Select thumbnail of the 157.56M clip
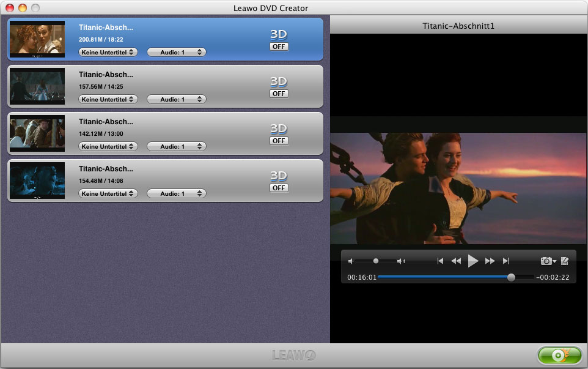This screenshot has height=369, width=588. 37,86
